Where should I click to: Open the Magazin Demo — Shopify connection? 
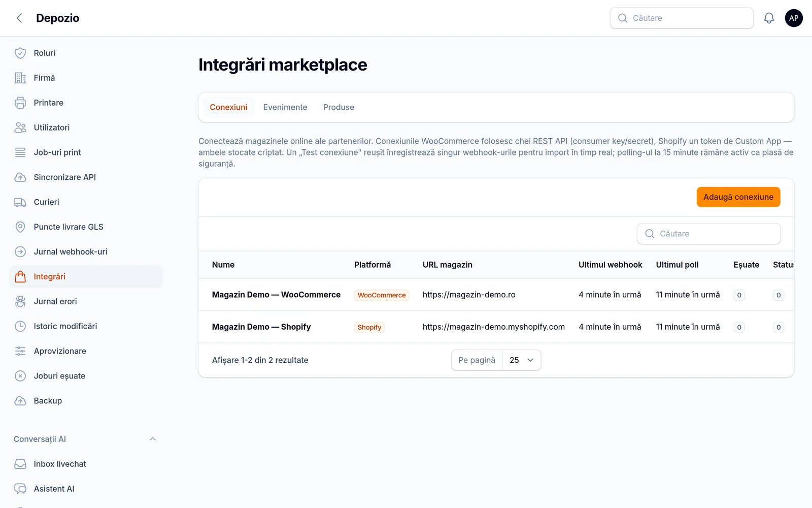coord(261,327)
